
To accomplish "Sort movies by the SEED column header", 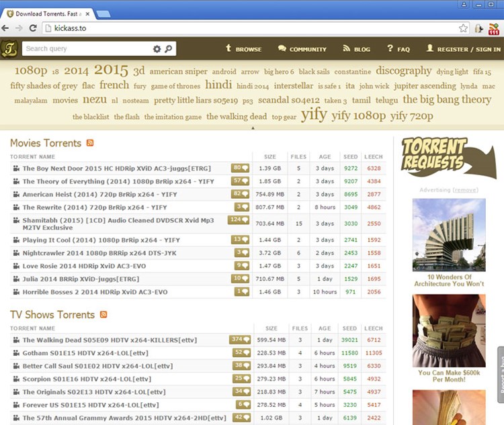I will coord(350,156).
